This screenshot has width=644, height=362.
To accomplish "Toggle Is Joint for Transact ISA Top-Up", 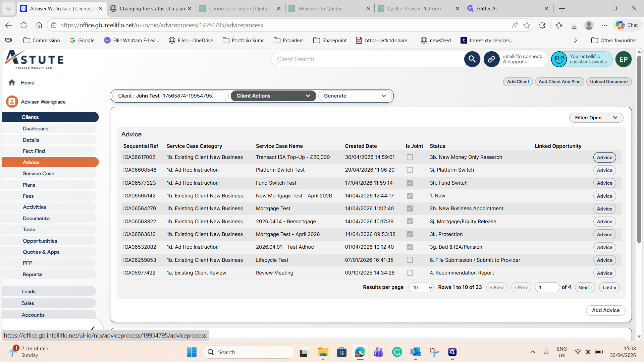I will [x=410, y=157].
